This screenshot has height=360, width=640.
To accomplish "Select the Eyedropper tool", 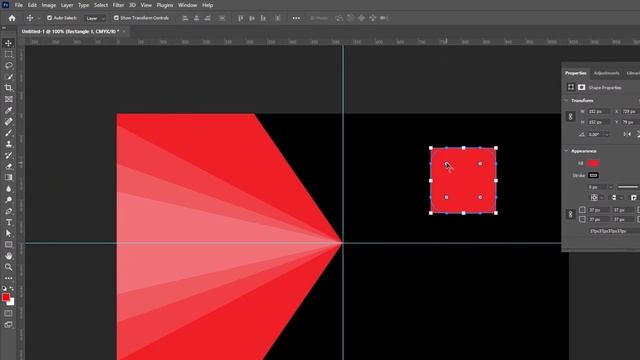I will coord(8,110).
